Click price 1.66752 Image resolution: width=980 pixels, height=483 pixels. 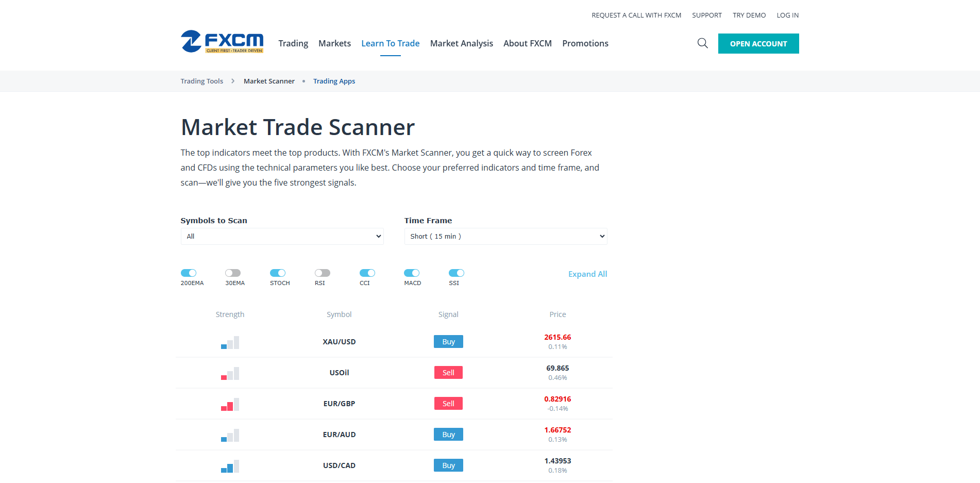(557, 430)
